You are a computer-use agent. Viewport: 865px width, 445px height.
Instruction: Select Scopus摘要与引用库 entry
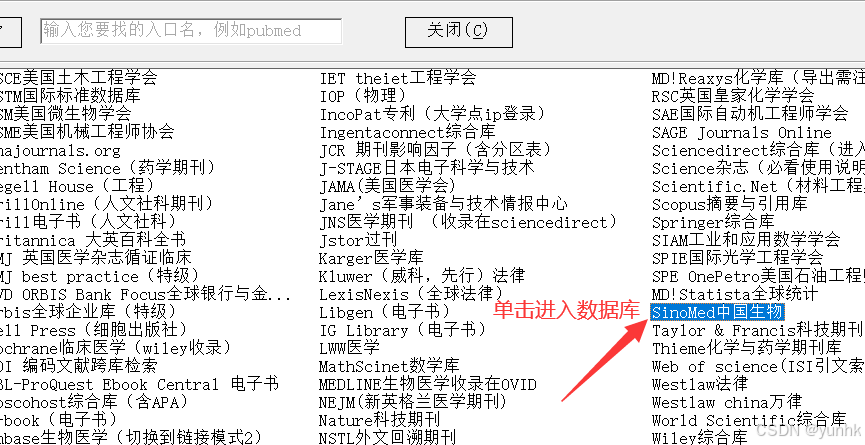click(x=729, y=204)
